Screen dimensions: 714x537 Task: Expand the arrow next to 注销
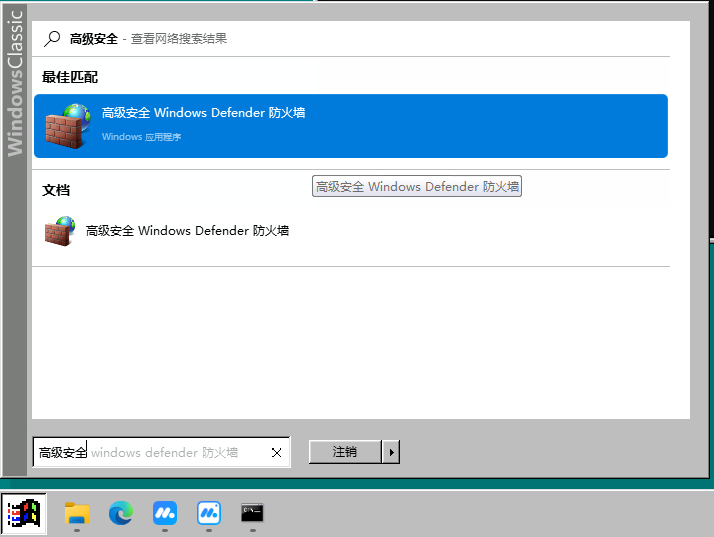(391, 452)
